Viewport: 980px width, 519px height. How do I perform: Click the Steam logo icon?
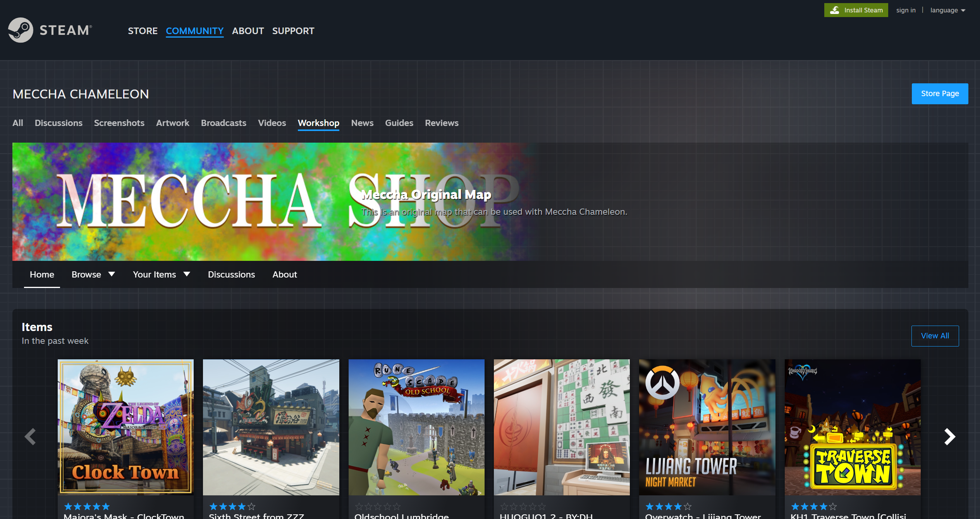click(x=21, y=30)
